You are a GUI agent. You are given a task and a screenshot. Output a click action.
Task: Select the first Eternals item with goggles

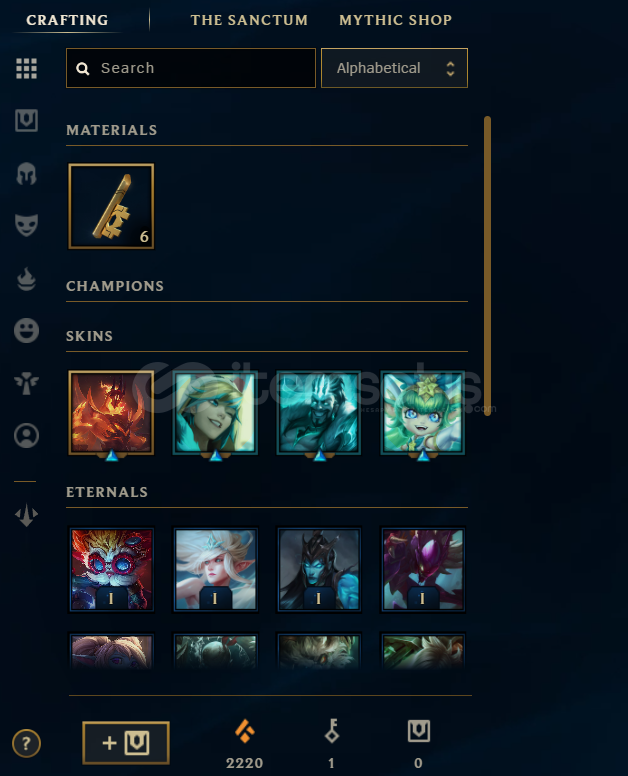(111, 569)
